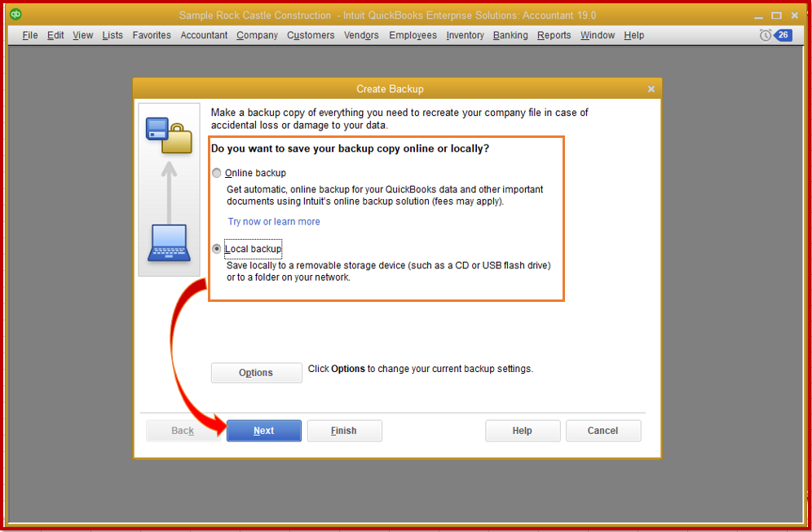This screenshot has height=532, width=812.
Task: Open the Inventory menu
Action: click(x=465, y=35)
